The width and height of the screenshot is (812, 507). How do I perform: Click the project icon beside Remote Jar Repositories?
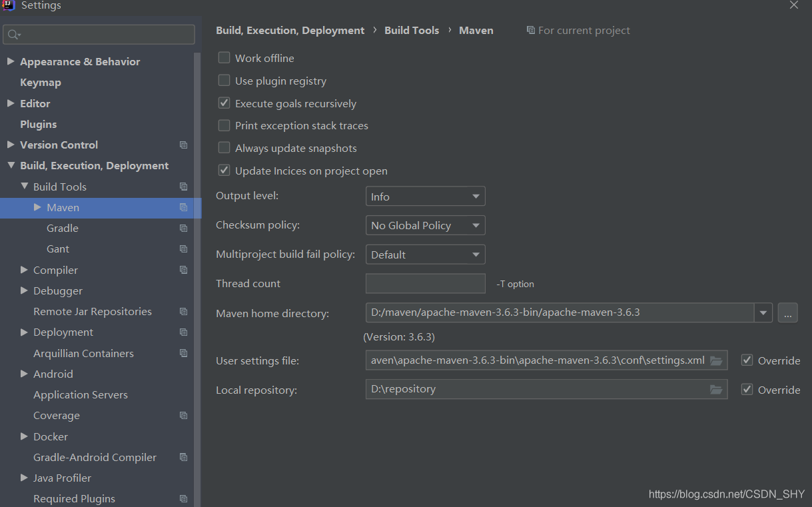pyautogui.click(x=184, y=312)
